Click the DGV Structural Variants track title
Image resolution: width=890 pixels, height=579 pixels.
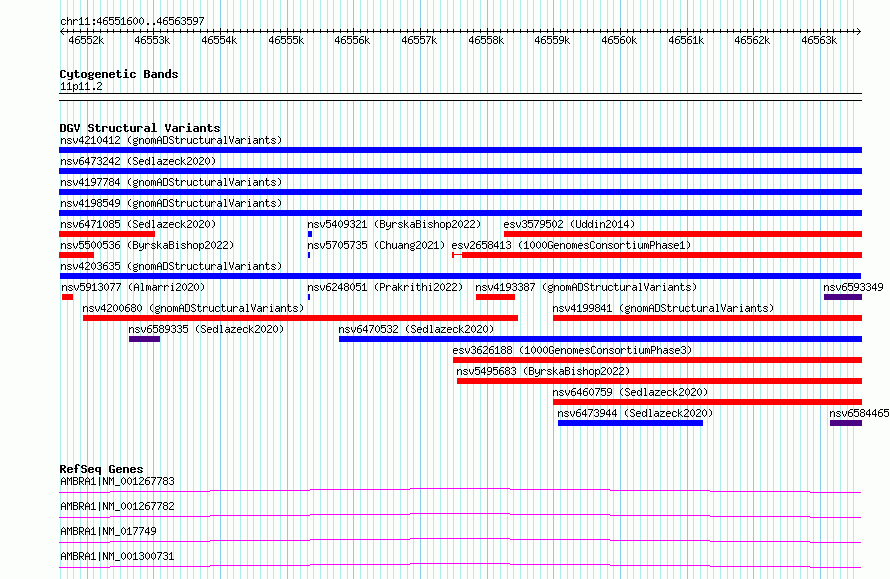pos(140,128)
